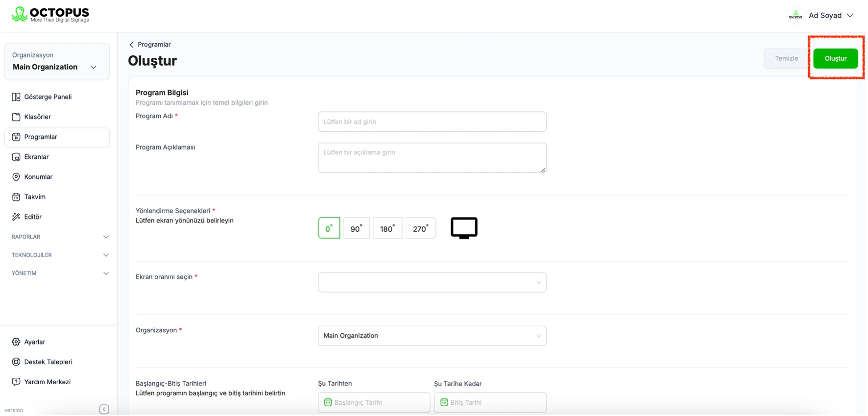
Task: Click the Ekranlar screen icon
Action: [16, 157]
